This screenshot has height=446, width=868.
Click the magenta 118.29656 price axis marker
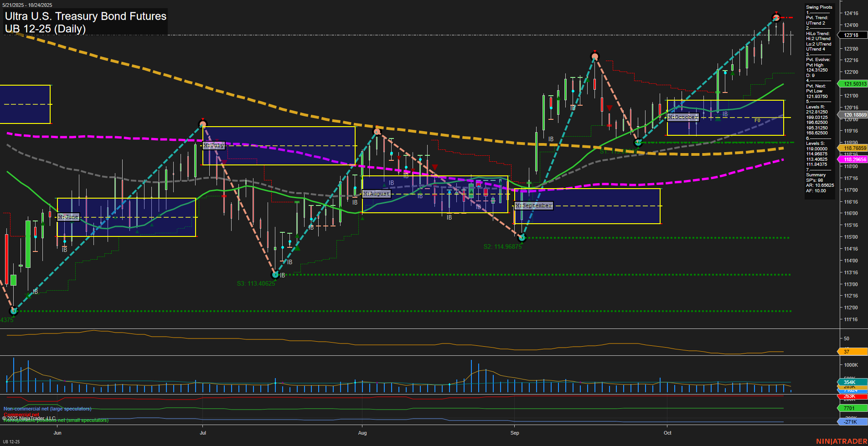point(852,159)
